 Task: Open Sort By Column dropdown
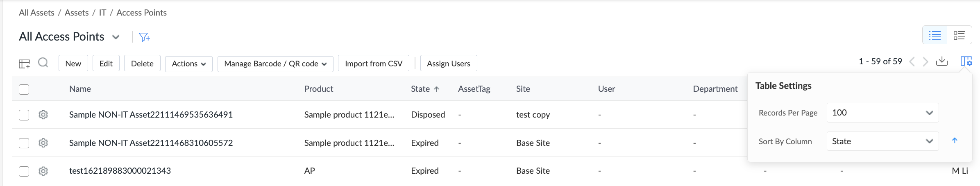click(x=882, y=141)
